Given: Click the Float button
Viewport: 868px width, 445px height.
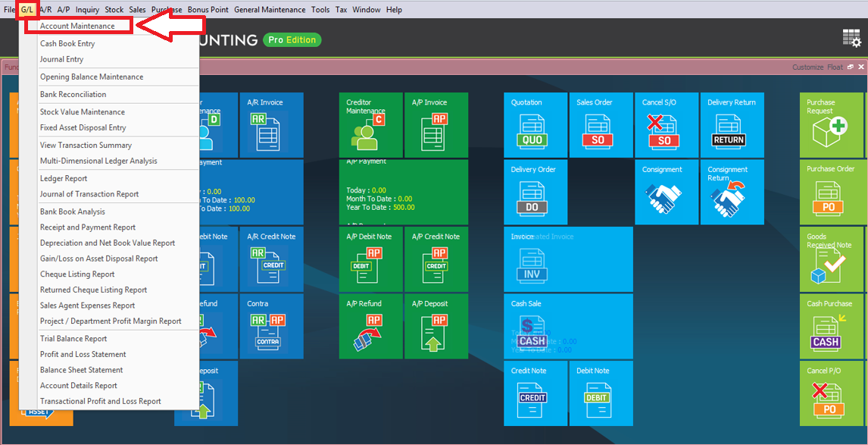Looking at the screenshot, I should [835, 67].
